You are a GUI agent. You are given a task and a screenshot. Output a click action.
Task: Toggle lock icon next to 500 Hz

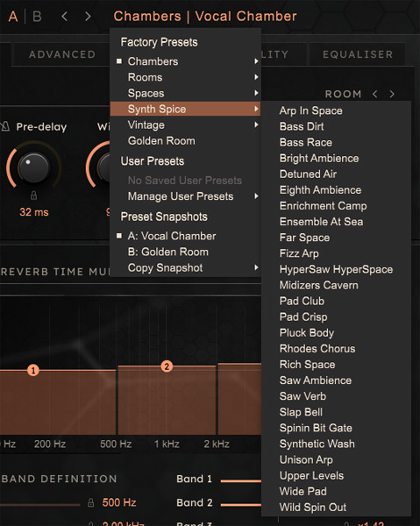click(x=90, y=502)
